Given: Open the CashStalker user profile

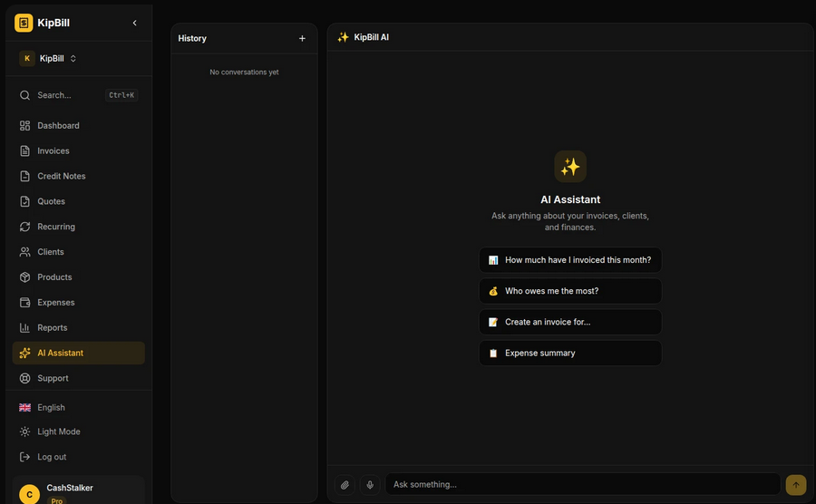Looking at the screenshot, I should [x=79, y=490].
